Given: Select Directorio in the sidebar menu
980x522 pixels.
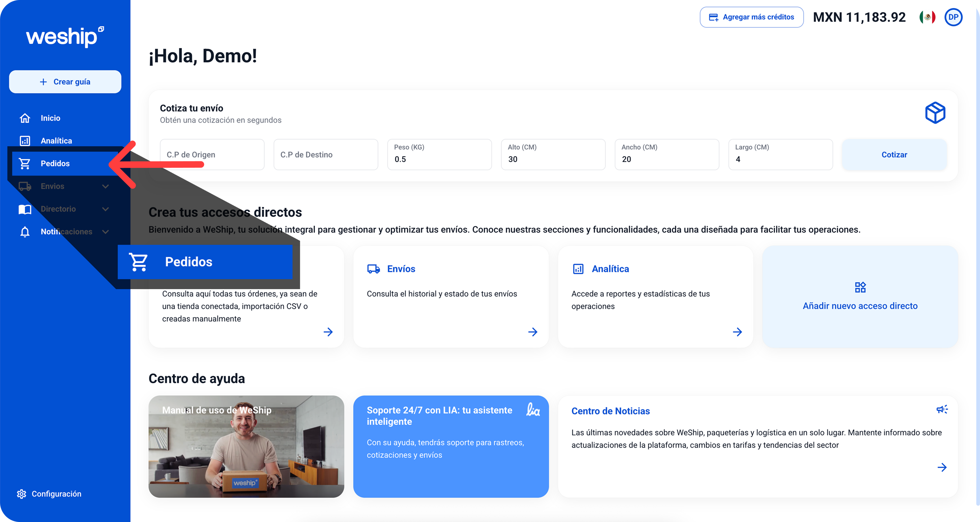Looking at the screenshot, I should [58, 209].
